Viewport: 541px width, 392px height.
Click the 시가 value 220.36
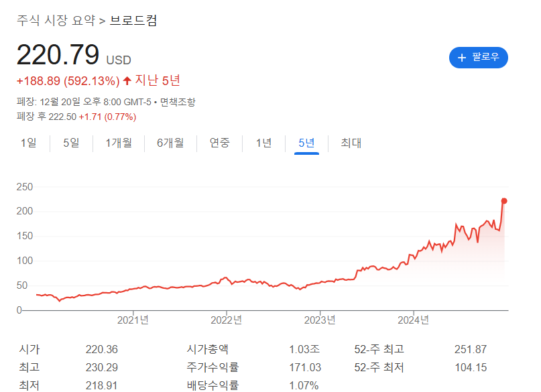[102, 350]
